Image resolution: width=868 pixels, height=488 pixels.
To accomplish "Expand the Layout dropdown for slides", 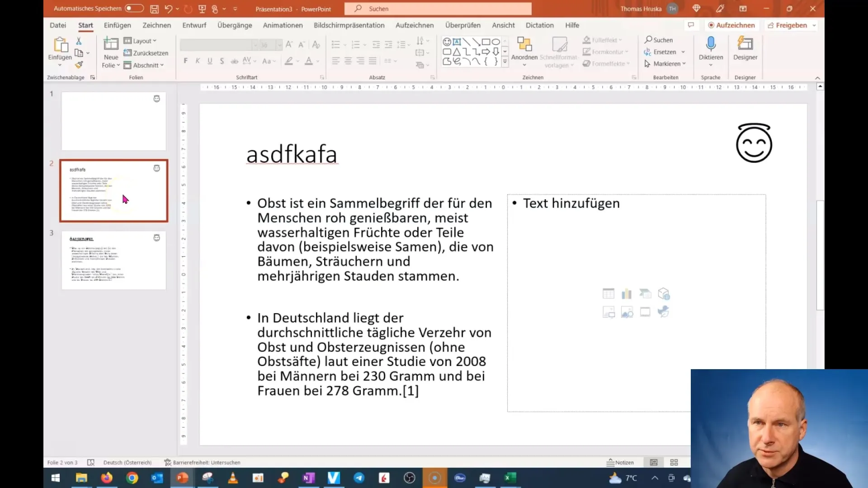I will pos(142,40).
